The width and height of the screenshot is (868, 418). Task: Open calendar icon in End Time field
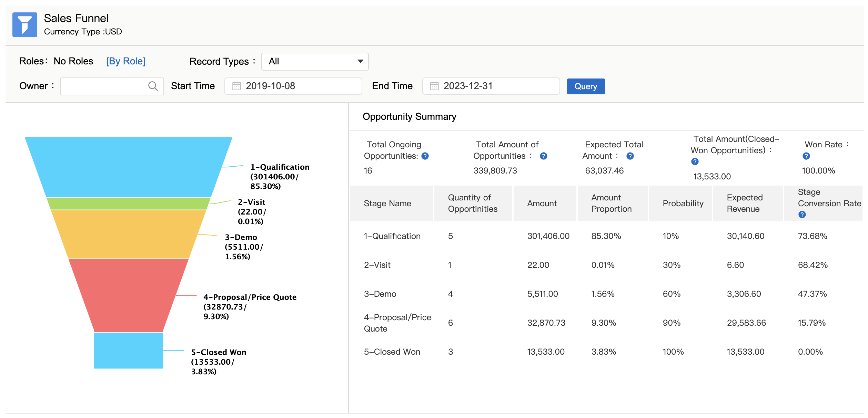[434, 86]
